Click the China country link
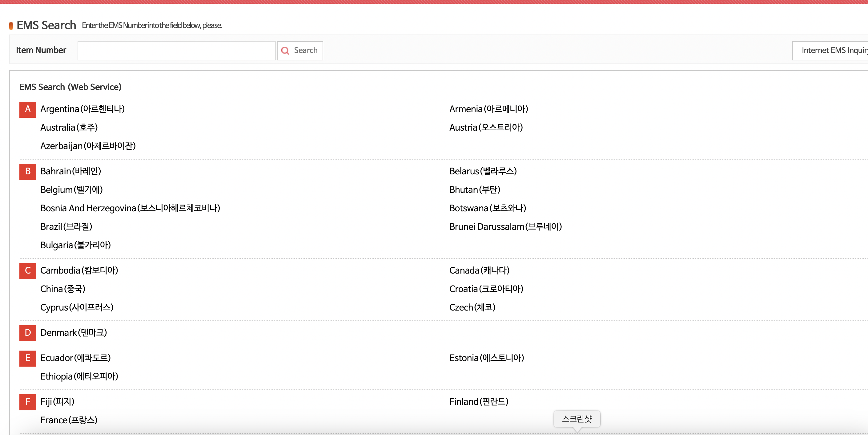The width and height of the screenshot is (868, 435). click(x=63, y=289)
